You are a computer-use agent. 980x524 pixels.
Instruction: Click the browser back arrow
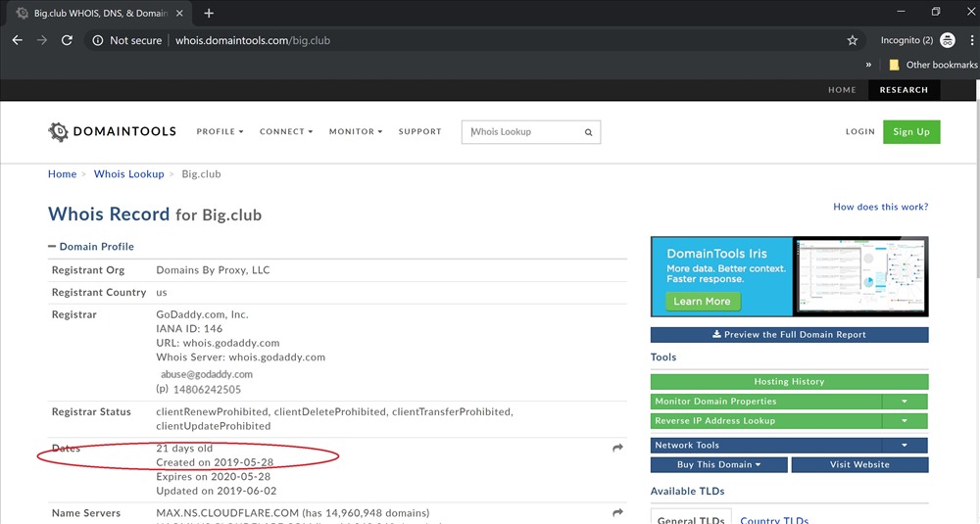(x=17, y=40)
